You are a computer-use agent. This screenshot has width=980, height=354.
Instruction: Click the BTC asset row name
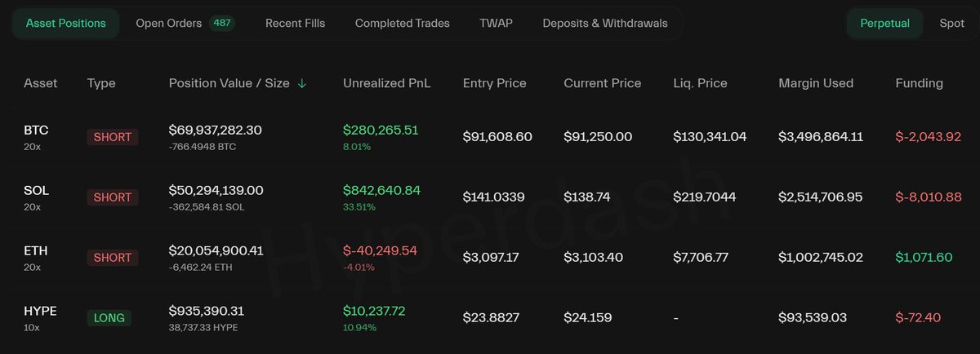36,130
